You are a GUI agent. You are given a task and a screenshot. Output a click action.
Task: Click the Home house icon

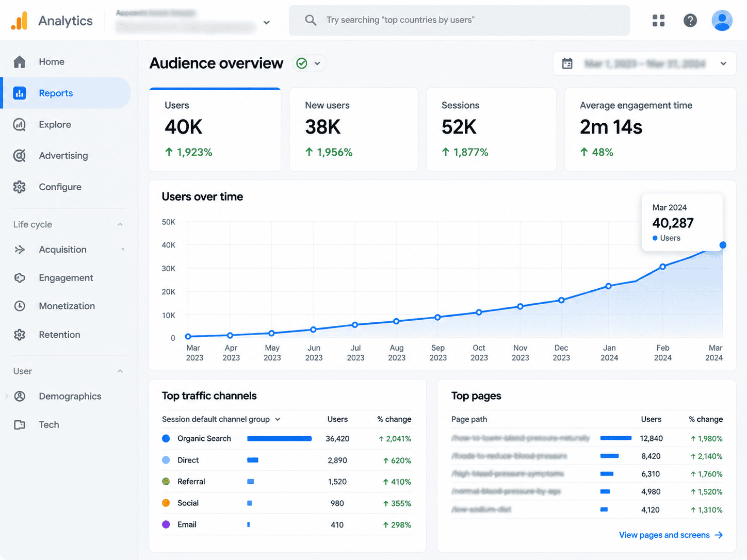pos(20,62)
